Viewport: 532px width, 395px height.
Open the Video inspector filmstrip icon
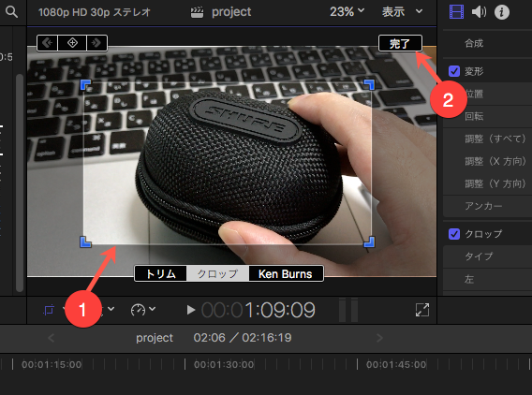[x=456, y=12]
